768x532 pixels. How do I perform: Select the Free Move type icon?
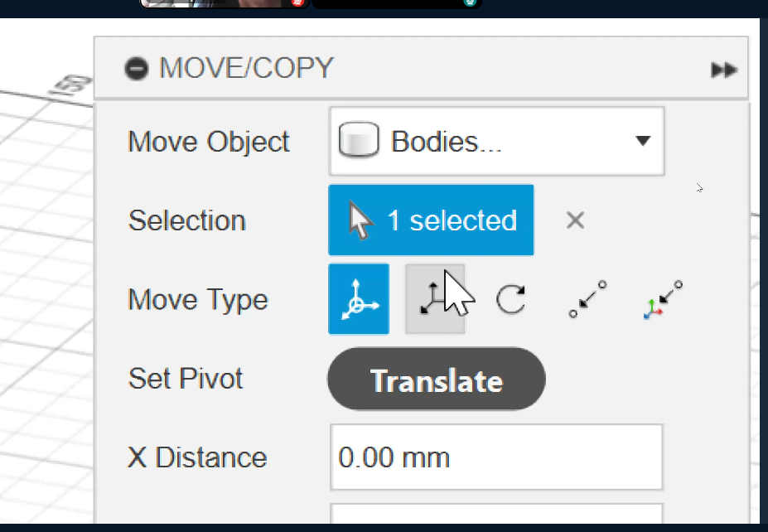(x=358, y=299)
